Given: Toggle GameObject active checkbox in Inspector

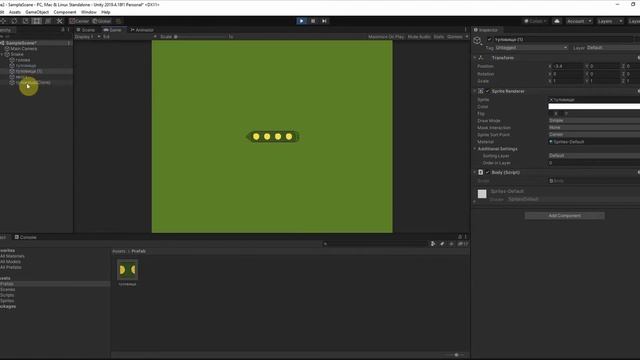Looking at the screenshot, I should (489, 40).
